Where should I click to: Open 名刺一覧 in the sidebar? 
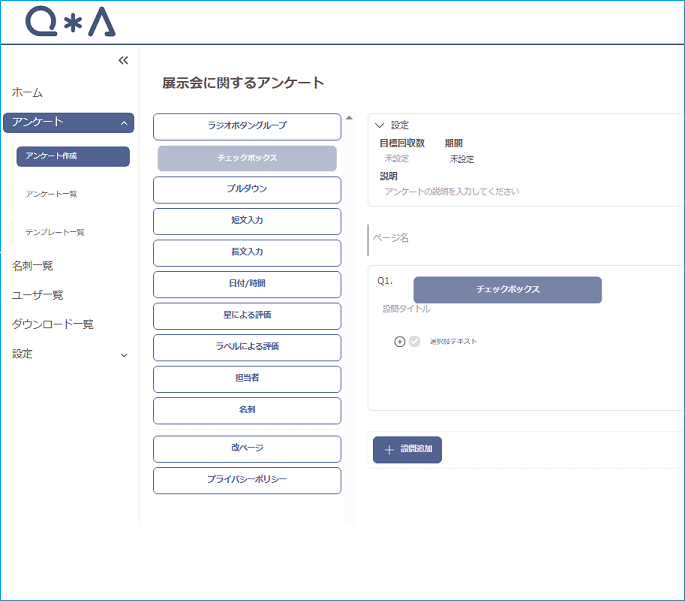pyautogui.click(x=32, y=266)
